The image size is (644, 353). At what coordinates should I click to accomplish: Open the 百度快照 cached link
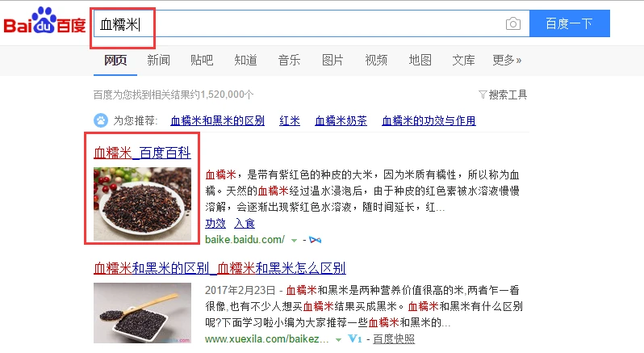tap(394, 339)
